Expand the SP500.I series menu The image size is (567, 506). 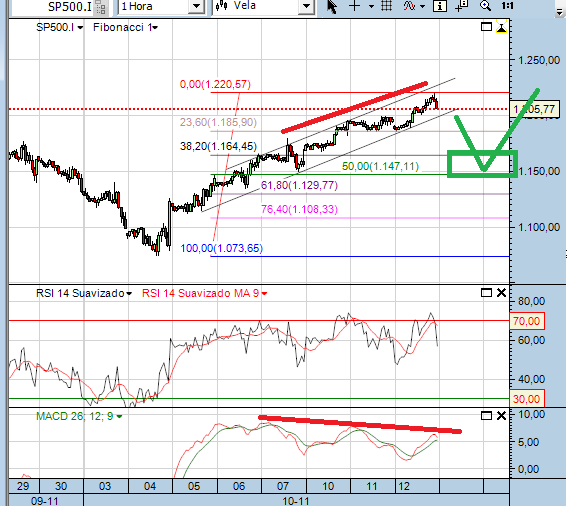coord(80,28)
